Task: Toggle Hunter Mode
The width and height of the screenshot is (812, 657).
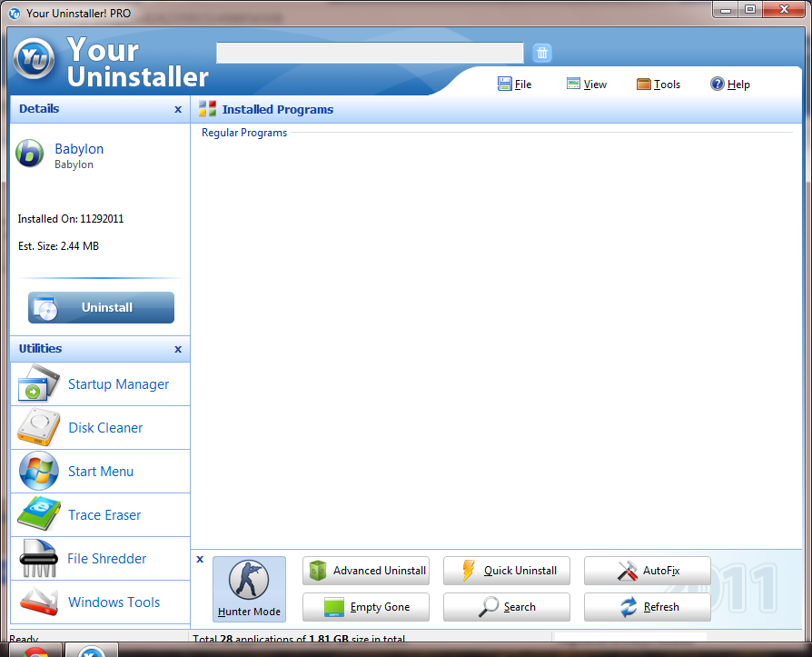Action: pos(249,589)
